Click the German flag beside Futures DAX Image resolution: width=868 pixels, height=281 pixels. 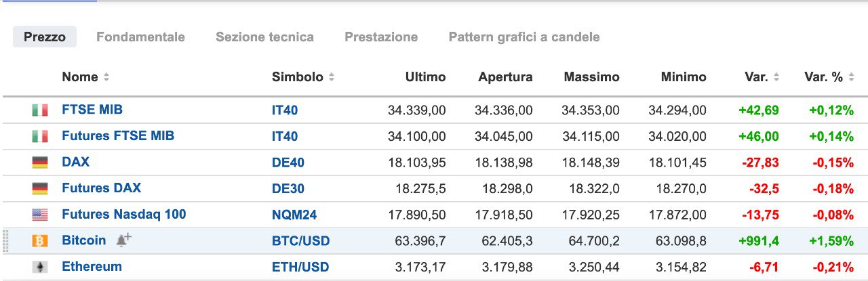point(40,188)
